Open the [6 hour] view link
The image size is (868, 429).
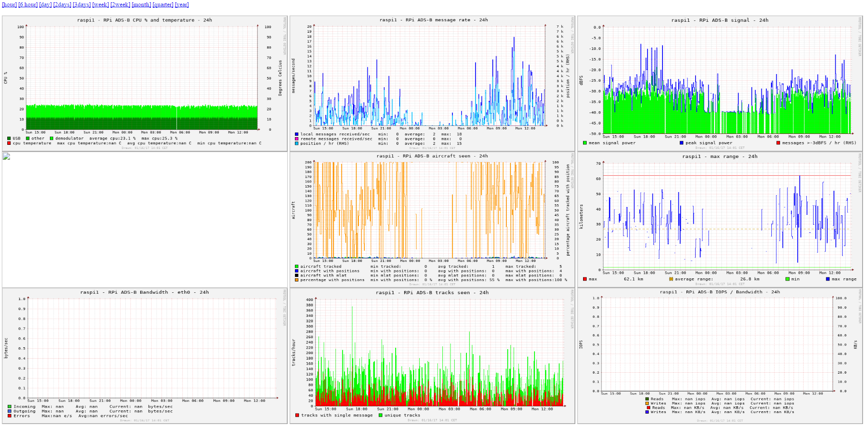[28, 5]
